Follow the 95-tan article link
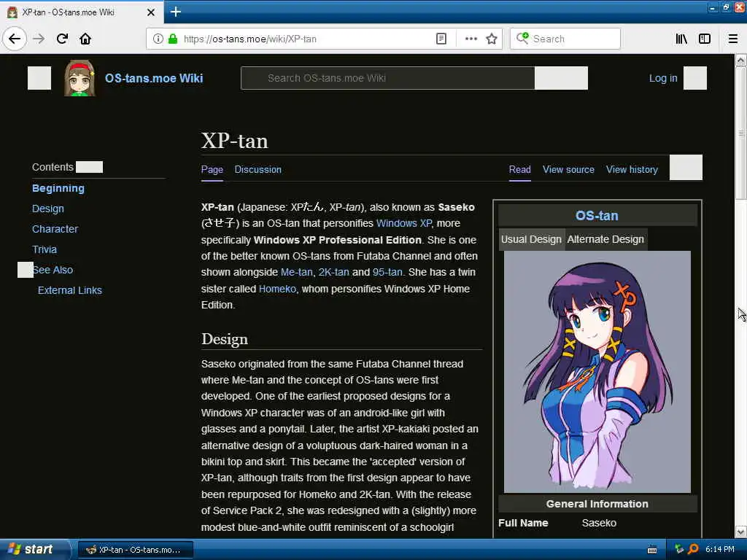747x560 pixels. 387,273
